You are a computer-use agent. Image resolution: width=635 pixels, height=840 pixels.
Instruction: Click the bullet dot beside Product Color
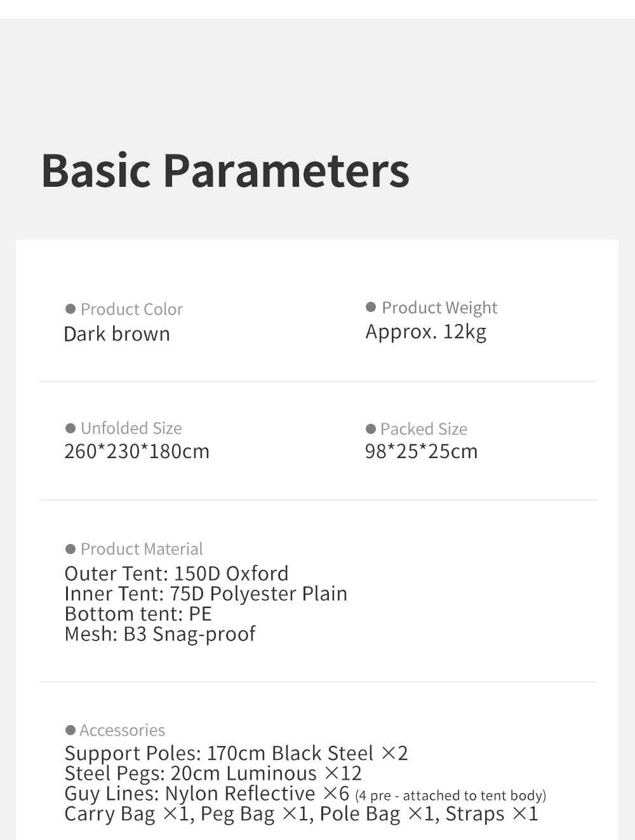[70, 309]
